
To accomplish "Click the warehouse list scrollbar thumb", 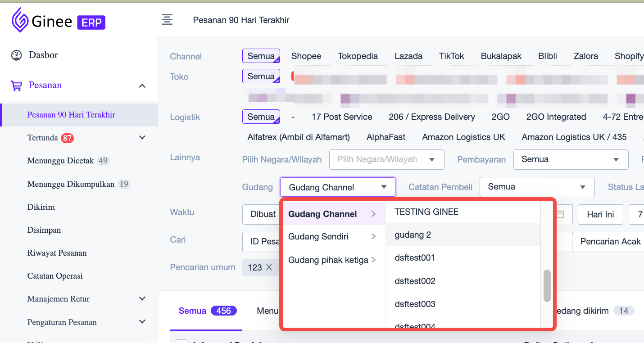I will pyautogui.click(x=547, y=285).
